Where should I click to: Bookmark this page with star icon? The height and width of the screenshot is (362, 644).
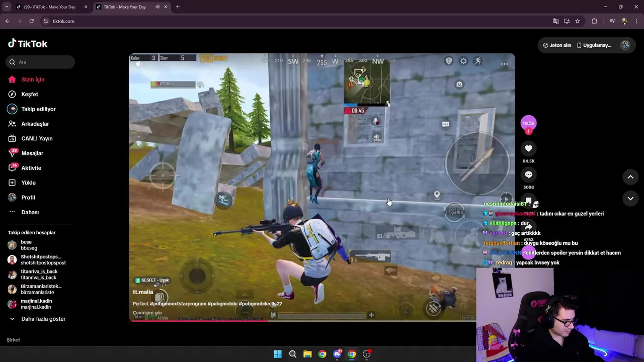[x=578, y=21]
